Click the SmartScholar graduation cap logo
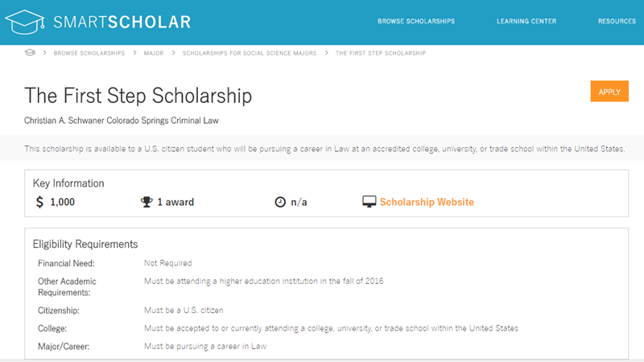 [x=26, y=20]
